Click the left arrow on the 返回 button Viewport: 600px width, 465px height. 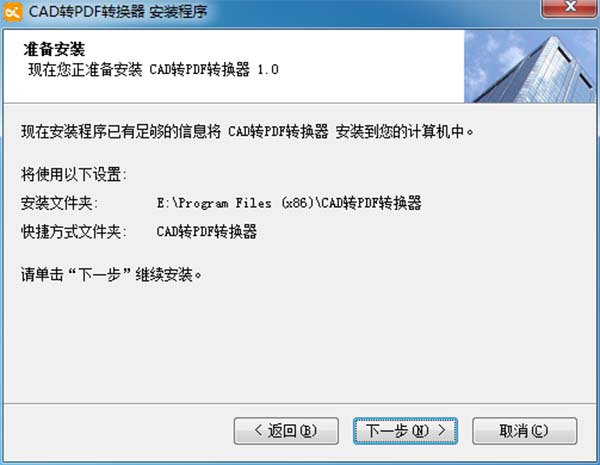point(259,430)
